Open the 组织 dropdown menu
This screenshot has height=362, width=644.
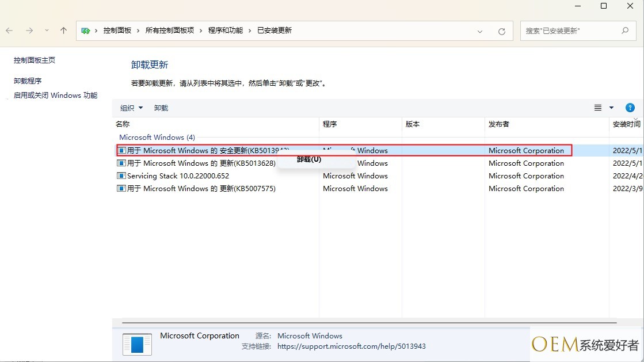tap(131, 108)
